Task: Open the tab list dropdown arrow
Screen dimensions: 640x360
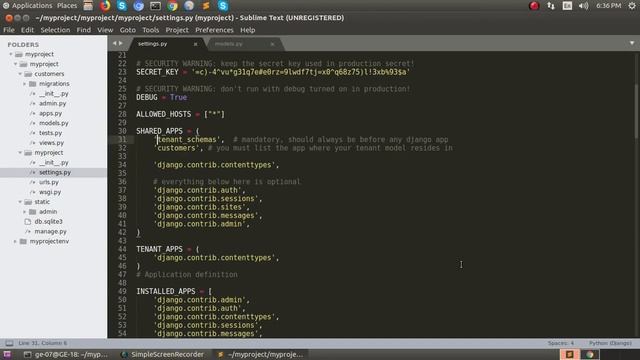Action: click(631, 43)
